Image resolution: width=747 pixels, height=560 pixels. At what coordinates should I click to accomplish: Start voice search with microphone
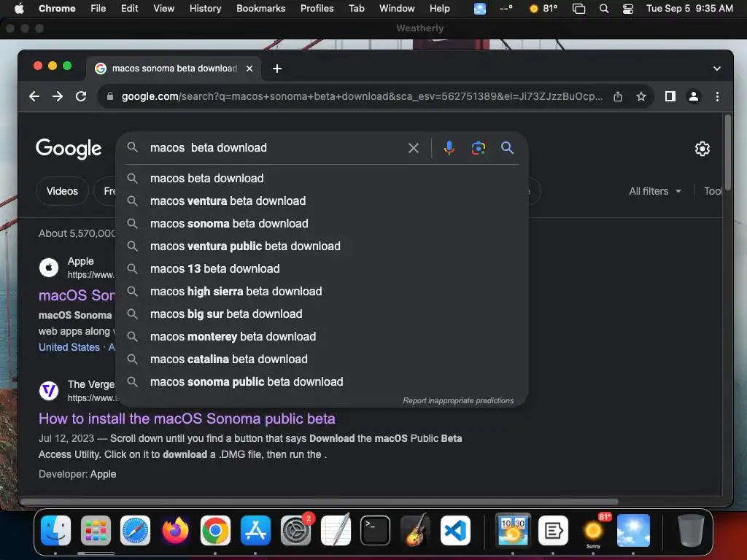[449, 148]
